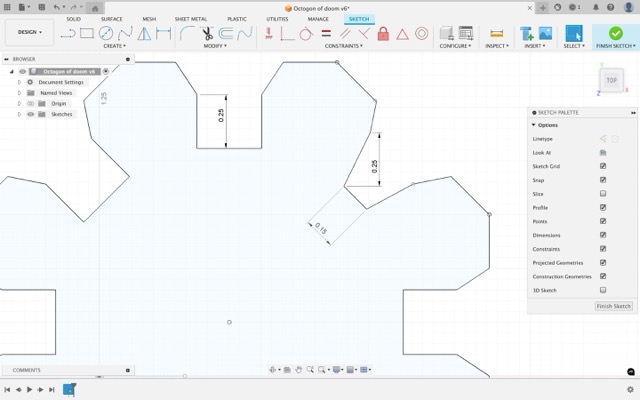
Task: Apply the Horizontal/Vertical constraint
Action: point(269,33)
